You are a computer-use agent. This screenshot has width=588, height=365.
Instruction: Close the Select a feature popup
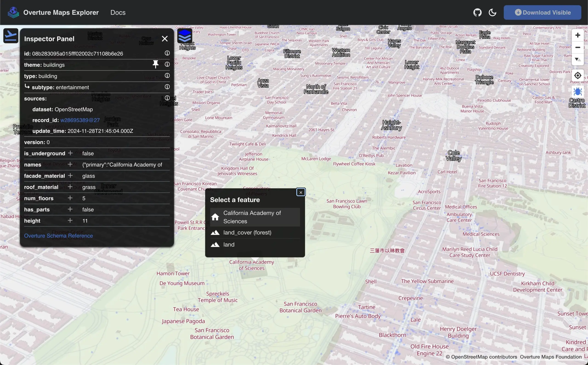pos(301,192)
